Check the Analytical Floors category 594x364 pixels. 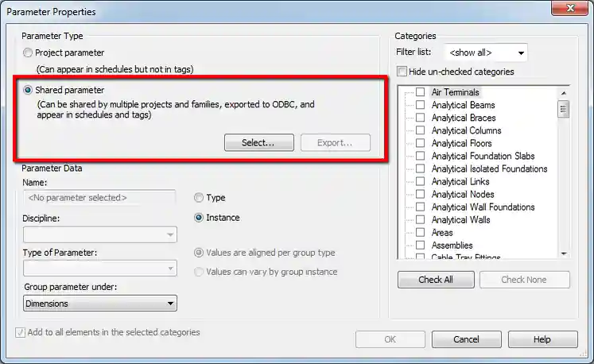[420, 143]
